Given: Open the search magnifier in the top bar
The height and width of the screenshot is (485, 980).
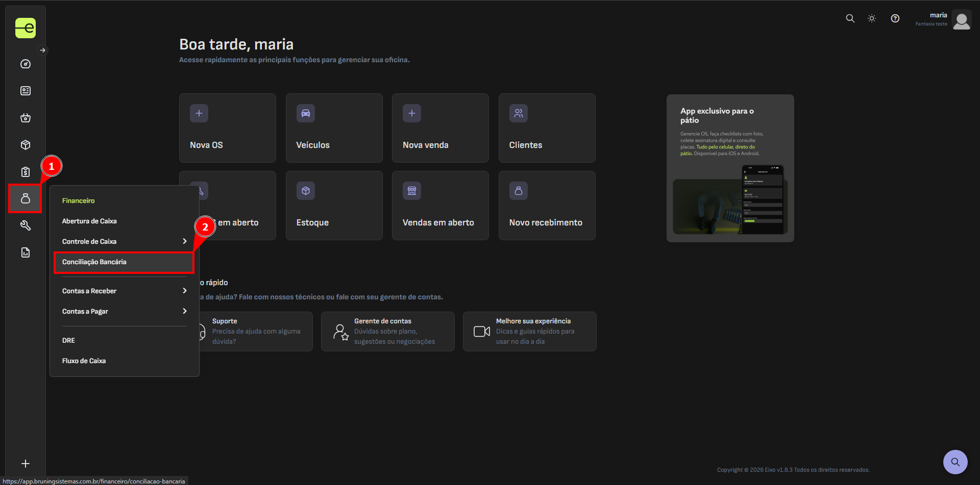Looking at the screenshot, I should click(x=850, y=18).
